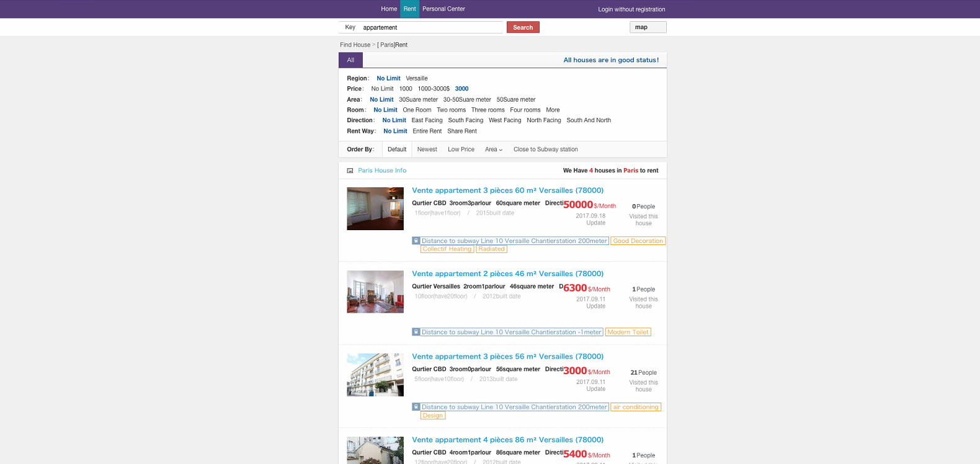Click the air conditioning tag
Viewport: 980px width, 464px height.
[636, 407]
